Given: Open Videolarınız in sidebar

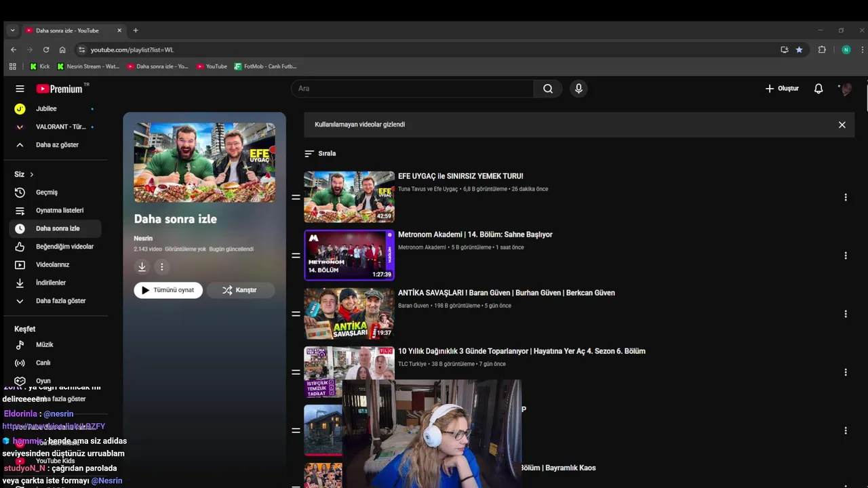Looking at the screenshot, I should [x=56, y=265].
